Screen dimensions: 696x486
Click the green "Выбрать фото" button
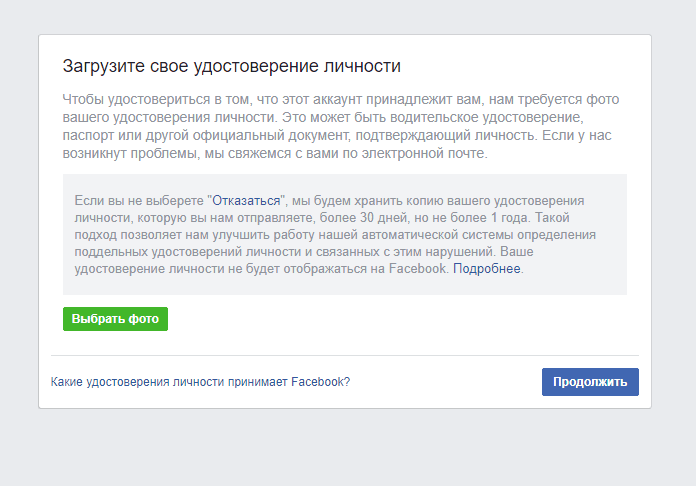point(115,319)
